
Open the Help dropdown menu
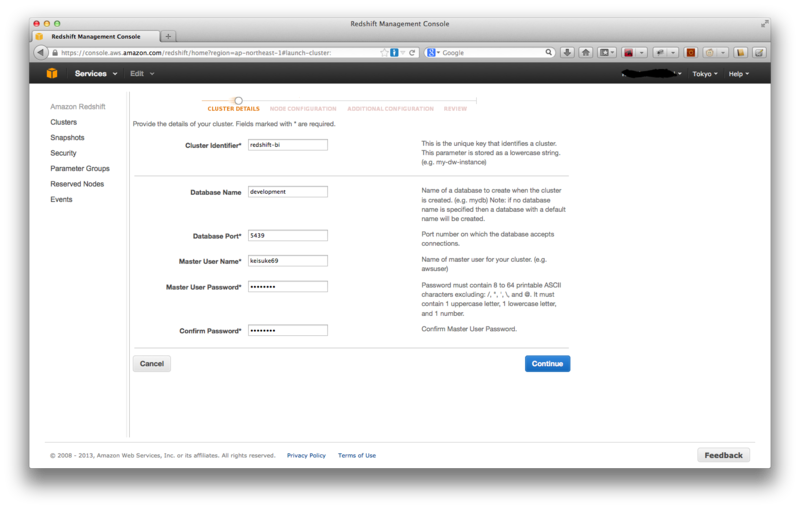(x=738, y=74)
